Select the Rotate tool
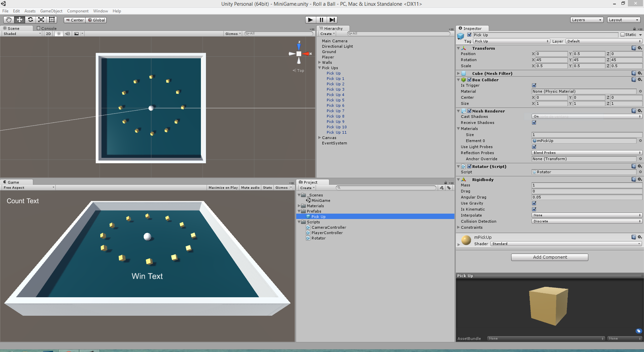This screenshot has width=644, height=352. click(30, 20)
